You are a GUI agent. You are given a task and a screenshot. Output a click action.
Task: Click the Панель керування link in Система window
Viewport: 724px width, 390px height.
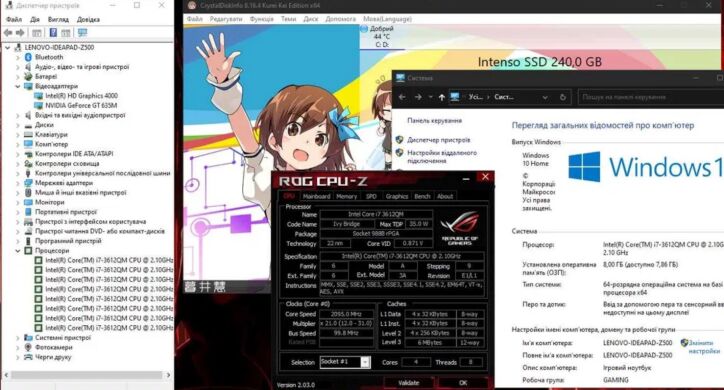pos(434,120)
